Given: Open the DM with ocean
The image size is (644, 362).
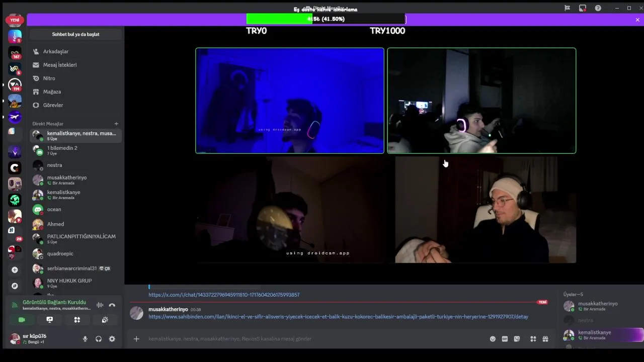Looking at the screenshot, I should (x=75, y=209).
